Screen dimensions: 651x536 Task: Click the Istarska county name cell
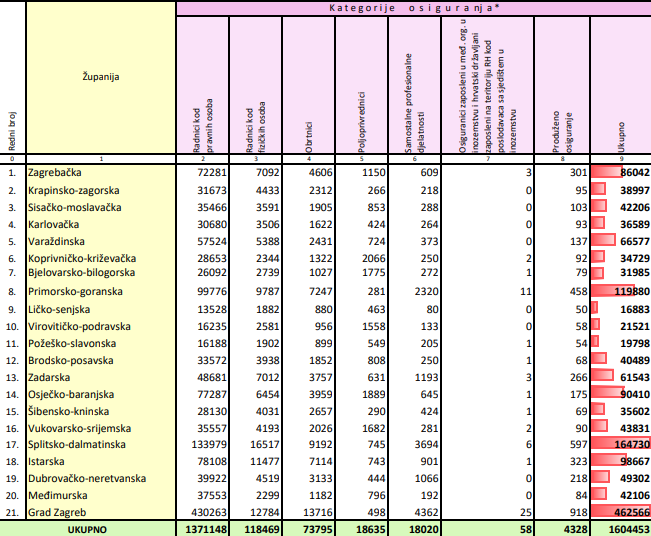point(48,460)
